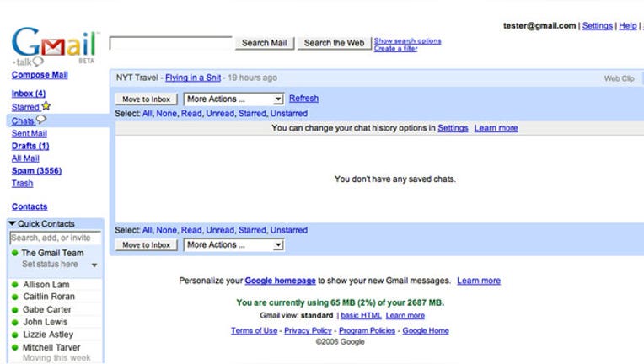Click Learn more beside Google homepage message
Viewport: 644px width, 364px height.
(479, 281)
